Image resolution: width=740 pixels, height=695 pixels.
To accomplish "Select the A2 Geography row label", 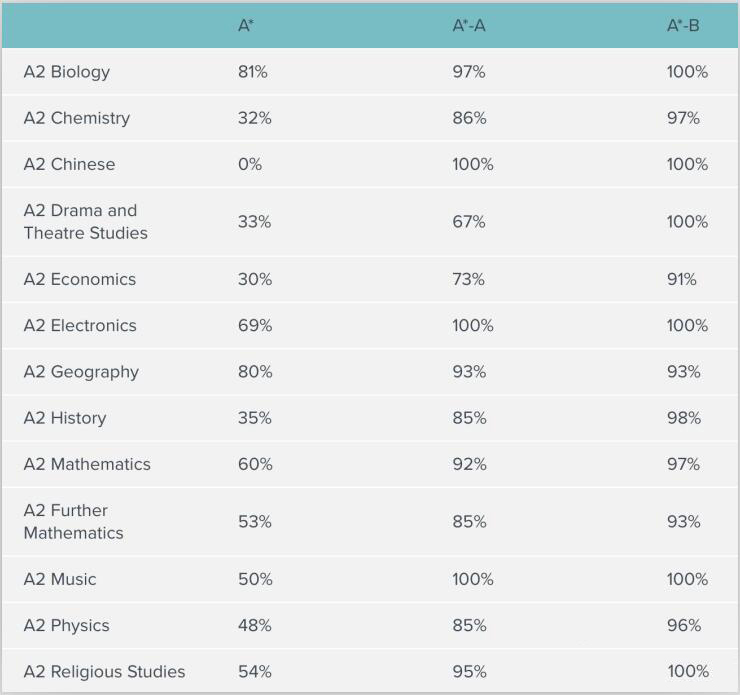I will (81, 372).
